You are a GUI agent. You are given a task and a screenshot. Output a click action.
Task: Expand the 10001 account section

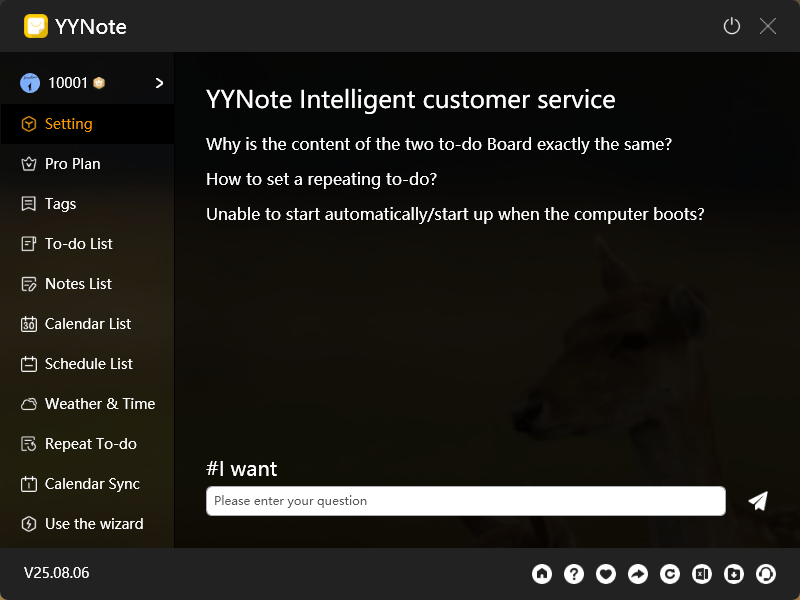[x=158, y=83]
